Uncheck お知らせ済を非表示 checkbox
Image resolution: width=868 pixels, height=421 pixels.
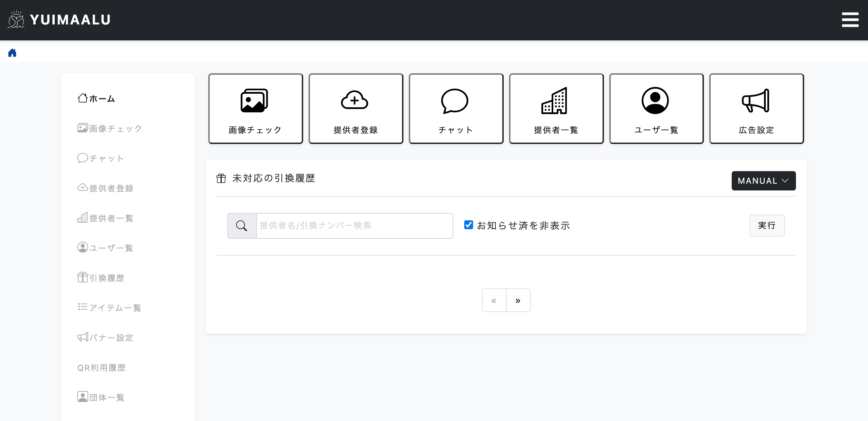pos(468,225)
